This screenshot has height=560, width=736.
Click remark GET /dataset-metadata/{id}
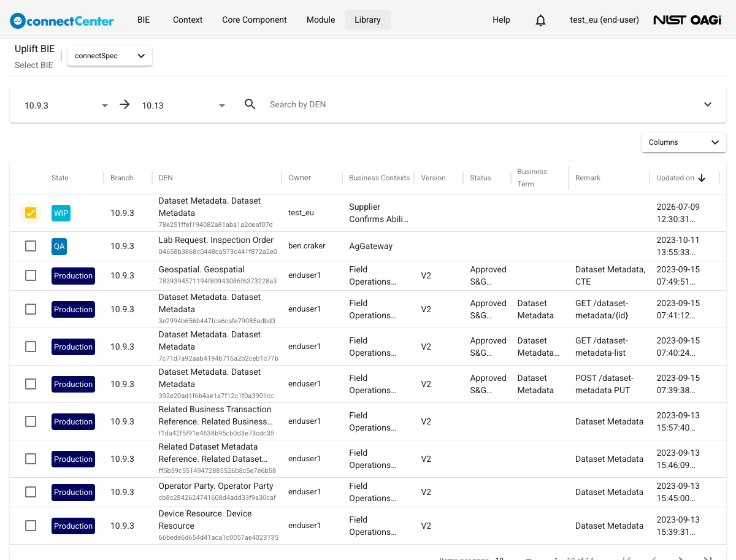[602, 309]
